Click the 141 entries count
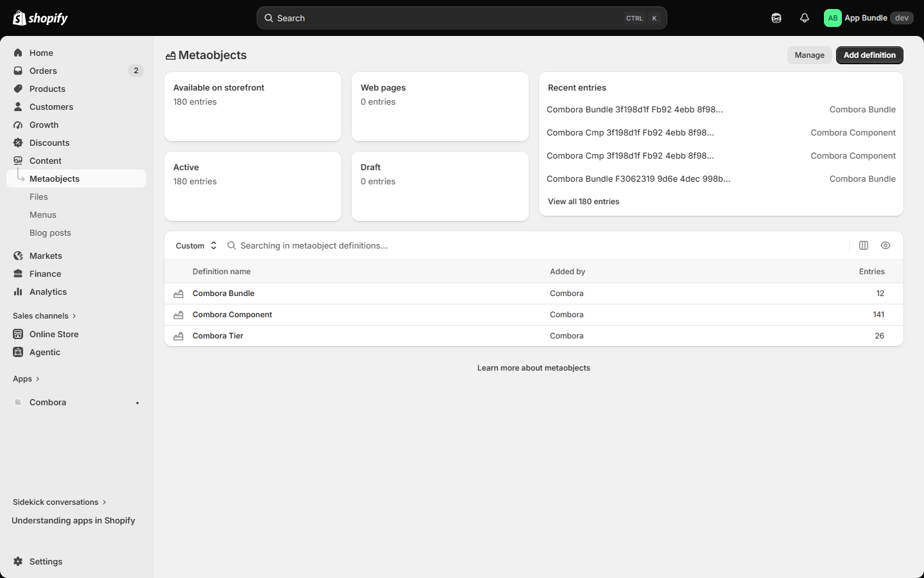 pos(878,315)
